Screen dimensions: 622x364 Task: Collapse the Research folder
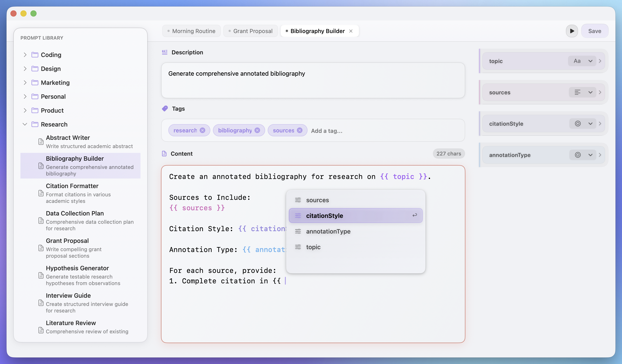25,124
